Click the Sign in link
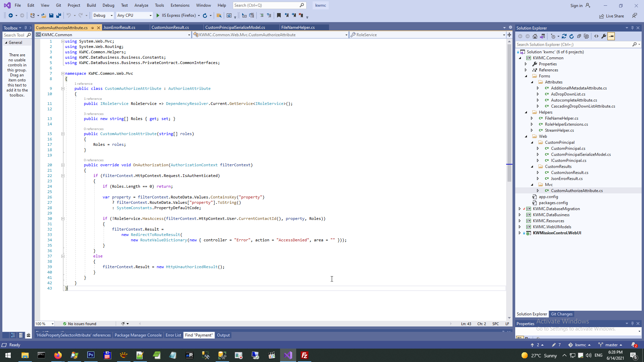 pos(576,5)
